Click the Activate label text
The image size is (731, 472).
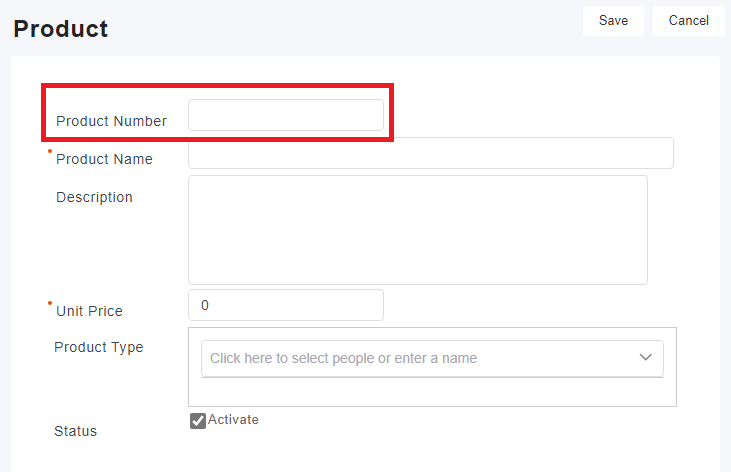click(233, 420)
